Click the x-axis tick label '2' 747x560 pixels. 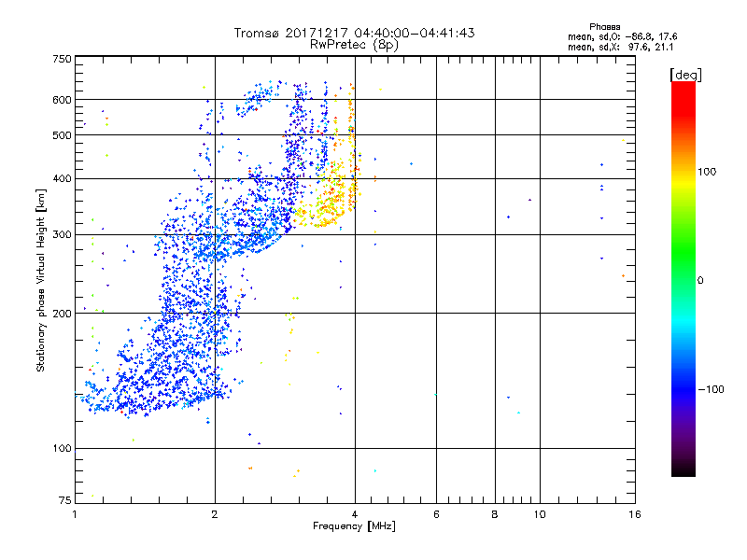tap(215, 514)
